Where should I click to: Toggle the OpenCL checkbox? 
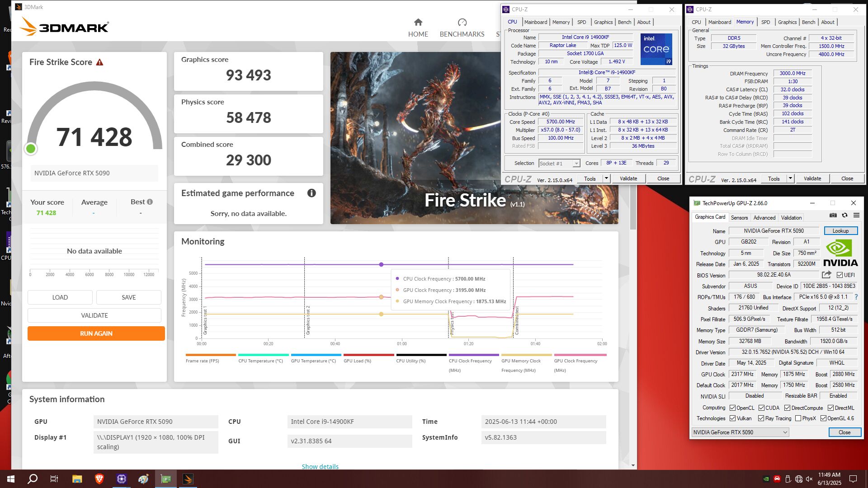(x=732, y=408)
